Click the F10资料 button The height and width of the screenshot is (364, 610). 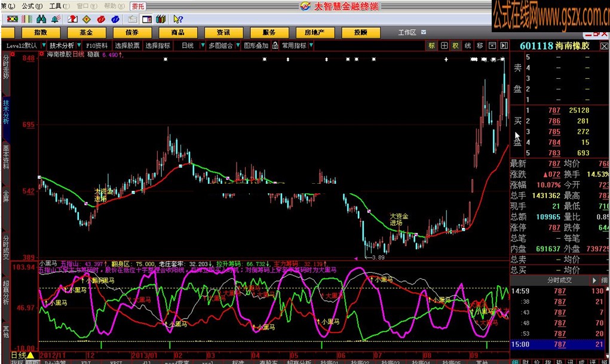pyautogui.click(x=97, y=45)
